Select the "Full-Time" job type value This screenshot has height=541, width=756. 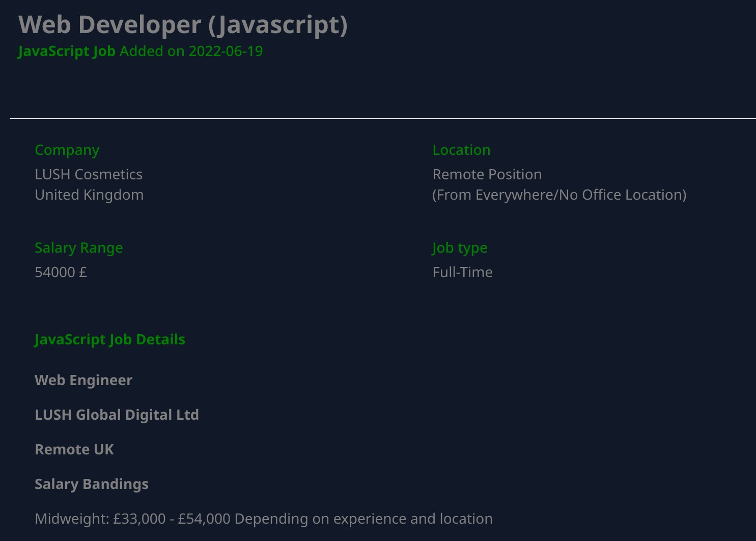point(463,272)
